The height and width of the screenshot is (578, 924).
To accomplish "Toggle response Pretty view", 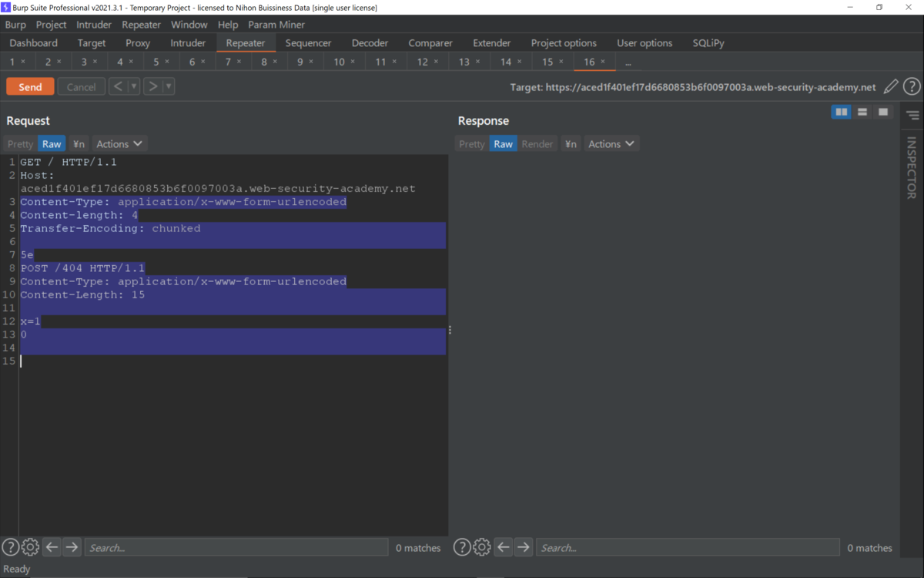I will [472, 144].
